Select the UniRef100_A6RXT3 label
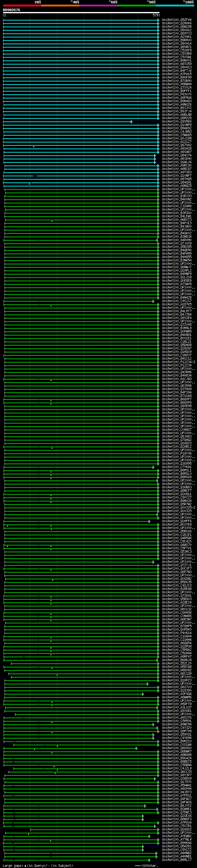The image size is (197, 868). tap(177, 220)
